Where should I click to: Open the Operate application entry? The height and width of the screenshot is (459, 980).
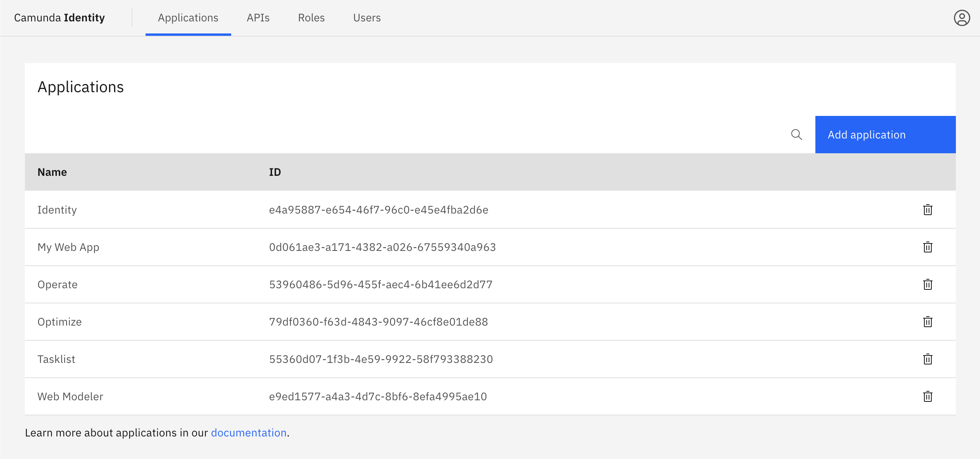tap(58, 284)
